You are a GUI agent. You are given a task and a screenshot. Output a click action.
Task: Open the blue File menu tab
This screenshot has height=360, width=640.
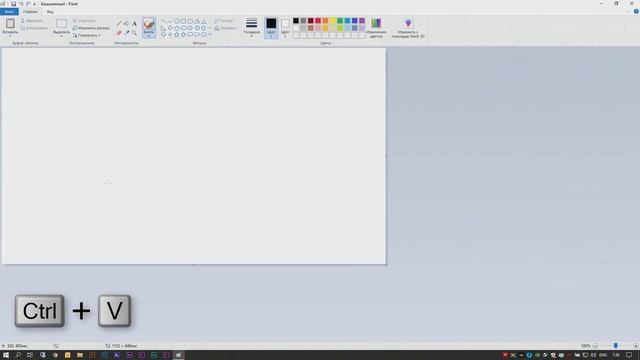[x=9, y=11]
